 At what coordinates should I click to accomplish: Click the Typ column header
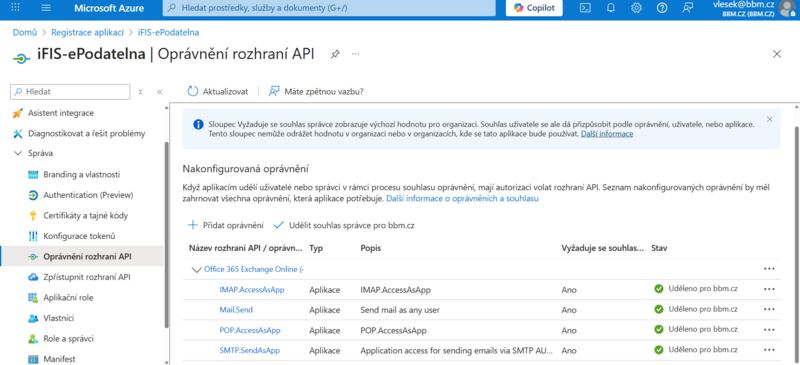coord(316,248)
